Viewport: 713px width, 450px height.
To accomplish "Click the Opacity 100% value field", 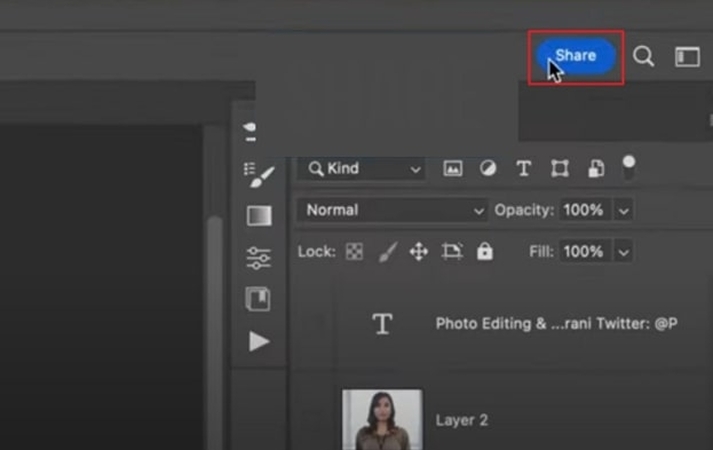I will pos(584,210).
